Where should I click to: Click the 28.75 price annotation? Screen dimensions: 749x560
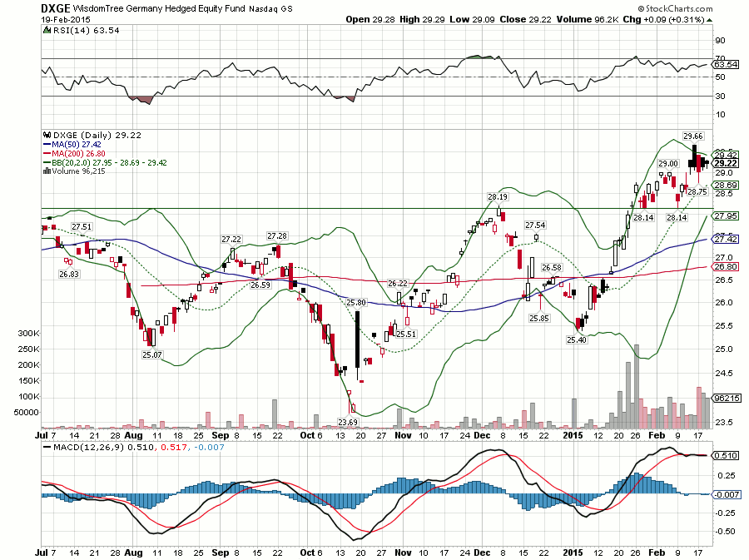tap(697, 191)
